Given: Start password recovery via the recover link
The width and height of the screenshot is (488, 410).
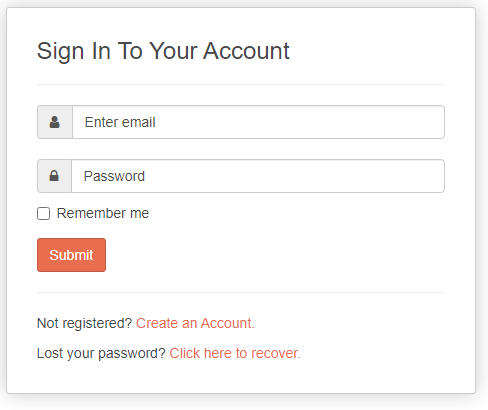Looking at the screenshot, I should pyautogui.click(x=235, y=353).
